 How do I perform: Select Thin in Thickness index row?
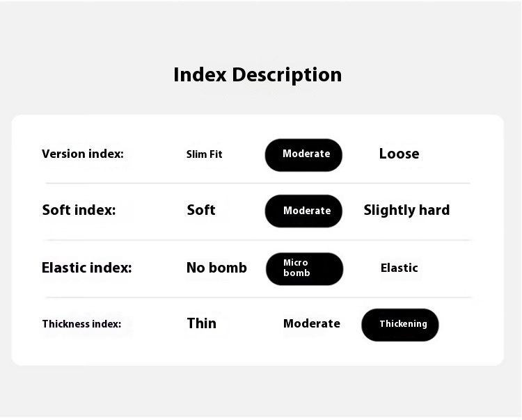pos(202,323)
